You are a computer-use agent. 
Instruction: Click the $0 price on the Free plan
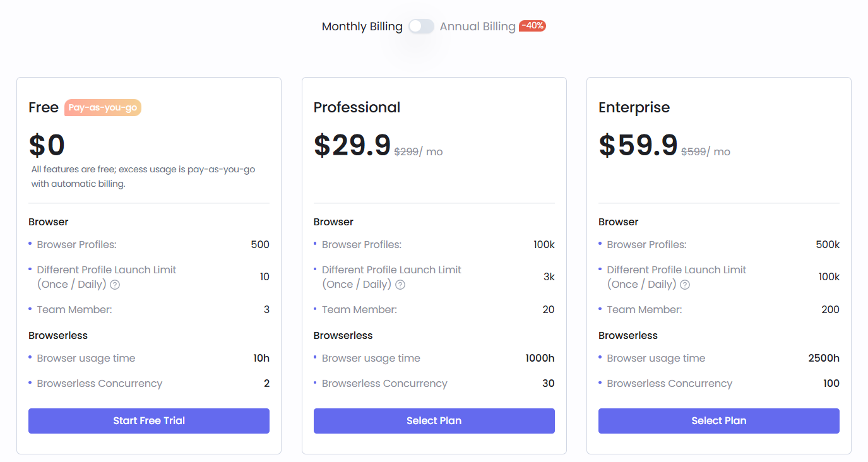[47, 145]
